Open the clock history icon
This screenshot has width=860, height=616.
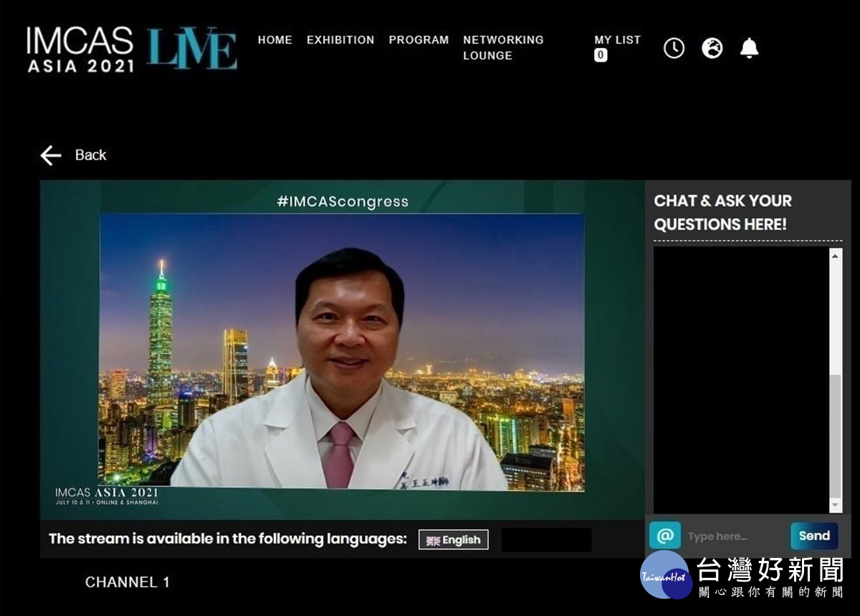[674, 48]
